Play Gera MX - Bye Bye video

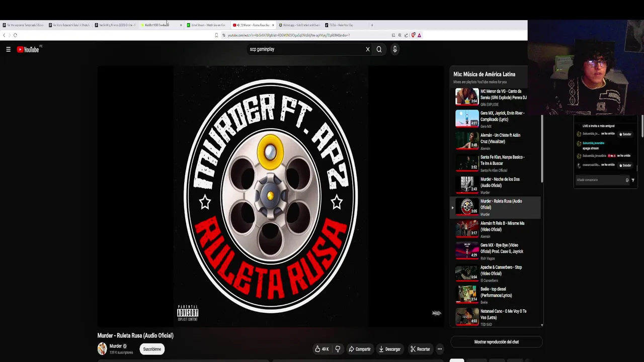click(495, 251)
